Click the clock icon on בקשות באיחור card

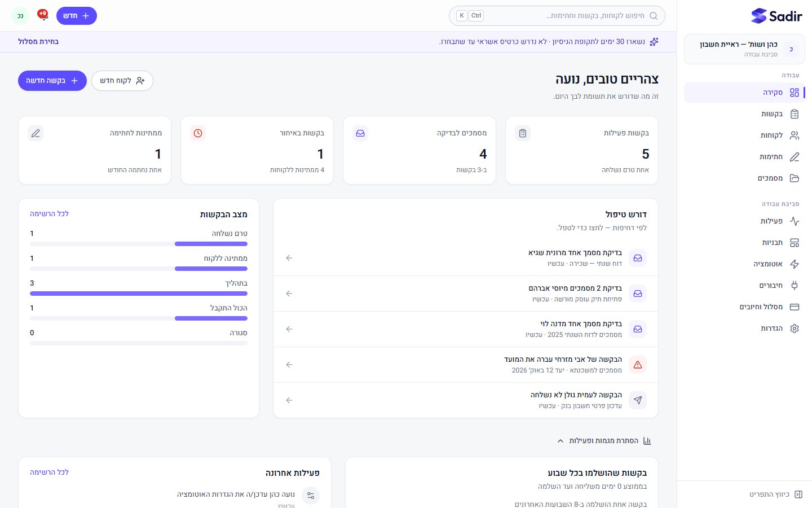click(198, 133)
